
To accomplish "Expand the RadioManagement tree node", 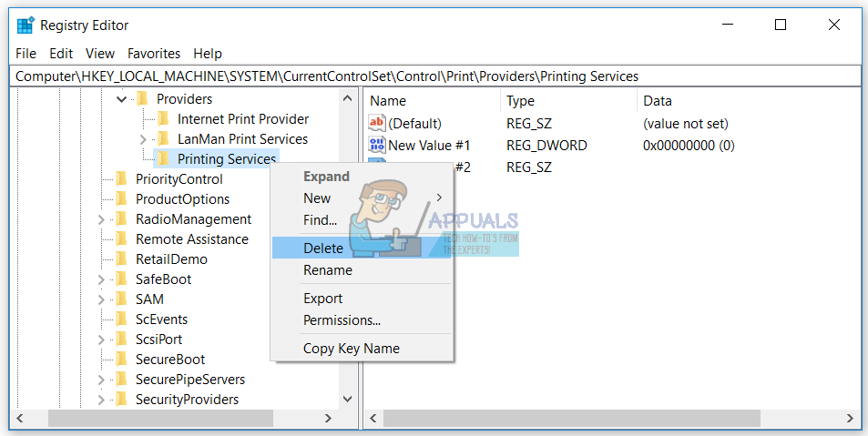I will click(x=101, y=219).
